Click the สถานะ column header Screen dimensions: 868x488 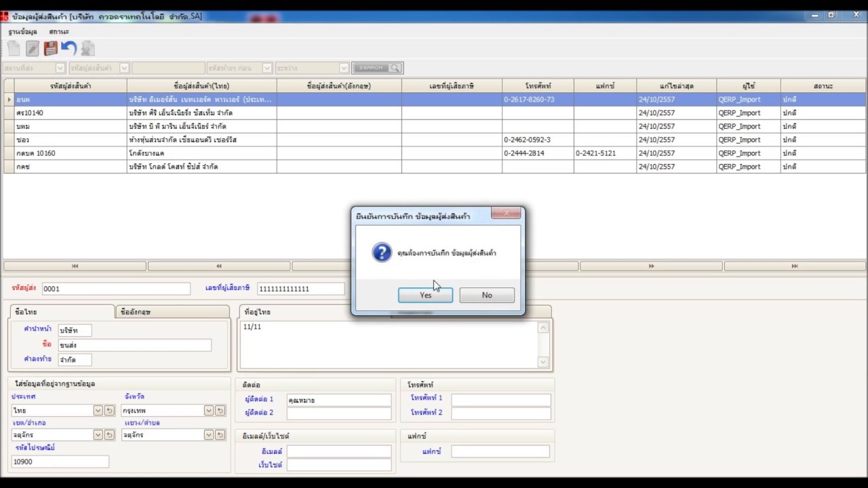[823, 86]
